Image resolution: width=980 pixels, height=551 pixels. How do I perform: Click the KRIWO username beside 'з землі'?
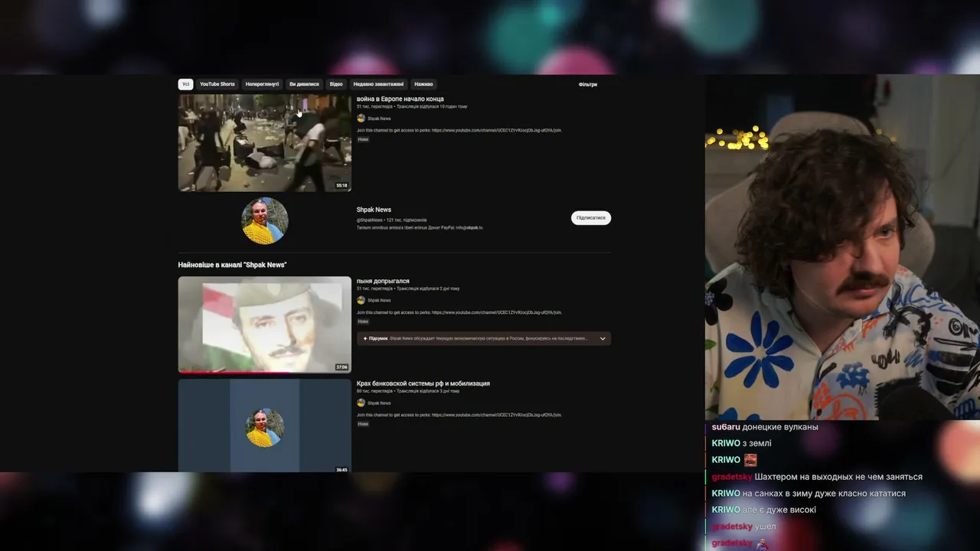(x=726, y=444)
